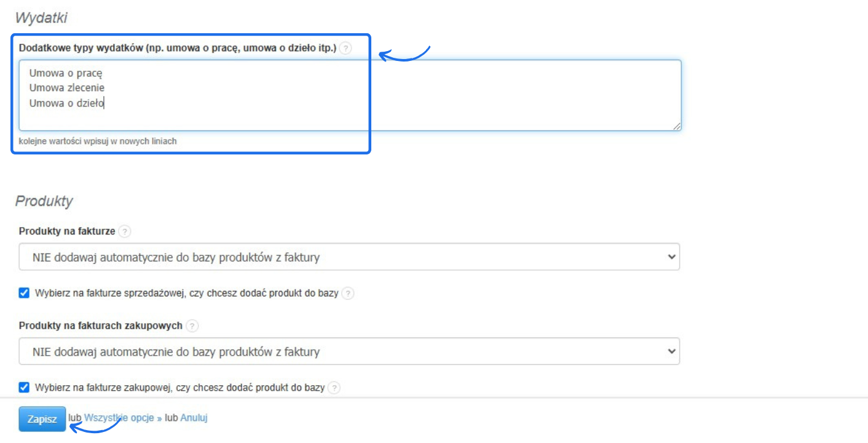Open help icon beside Produkty na fakturach zakupowych
Image resolution: width=868 pixels, height=443 pixels.
pyautogui.click(x=192, y=325)
